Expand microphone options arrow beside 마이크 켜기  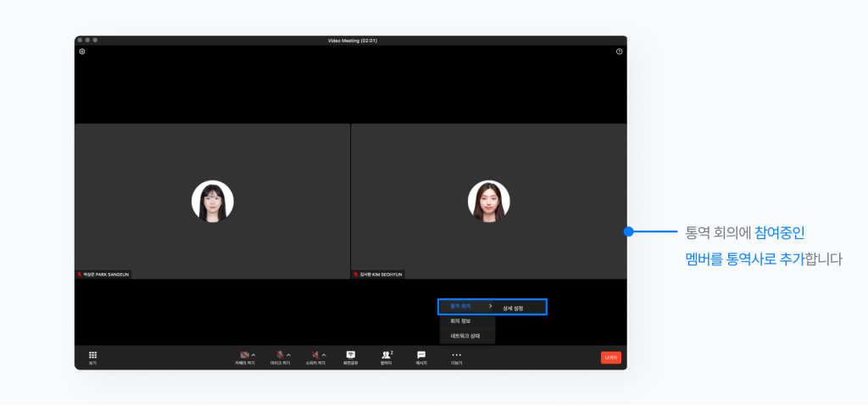pyautogui.click(x=288, y=354)
